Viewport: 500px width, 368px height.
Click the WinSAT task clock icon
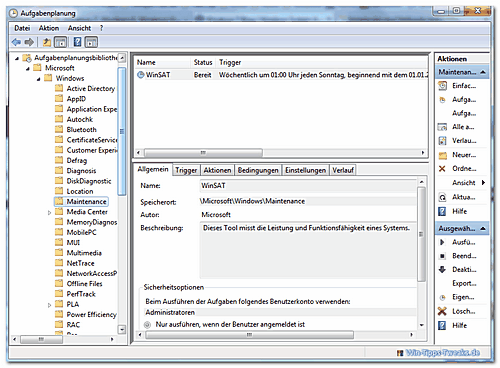(x=141, y=75)
